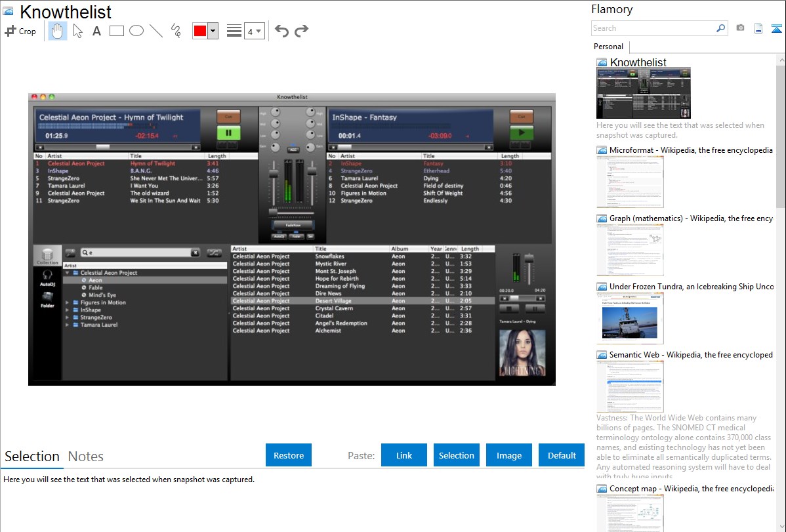Switch to the Personal tab

point(609,47)
